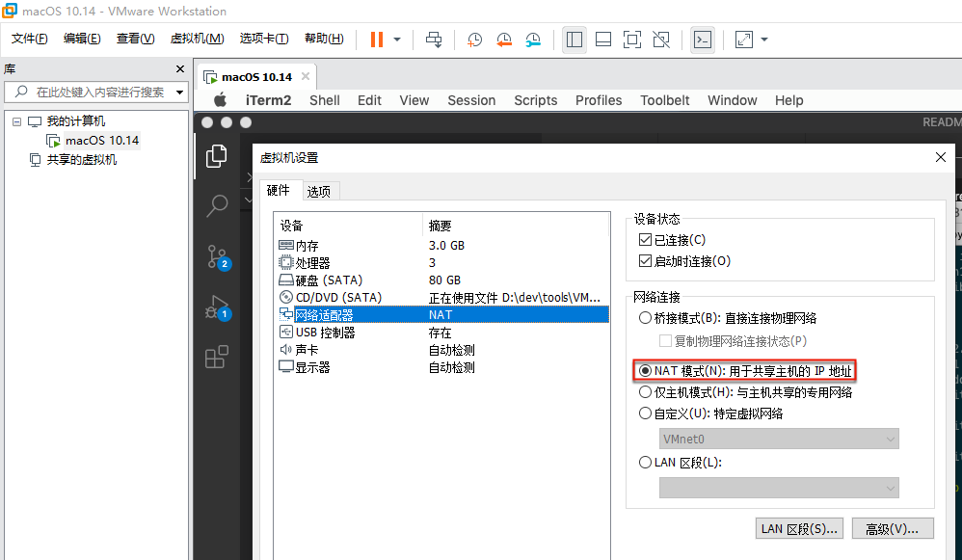Open the 文件(F) menu
Image resolution: width=962 pixels, height=560 pixels.
(30, 39)
